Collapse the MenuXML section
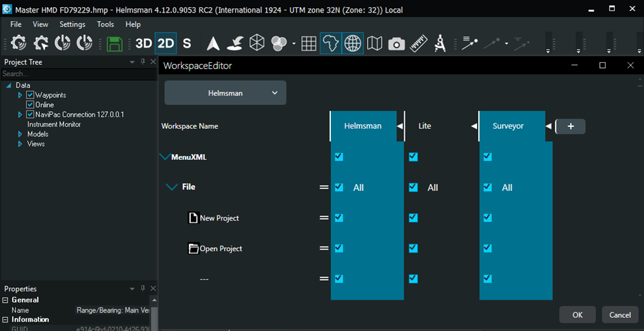Image resolution: width=644 pixels, height=331 pixels. pyautogui.click(x=165, y=157)
